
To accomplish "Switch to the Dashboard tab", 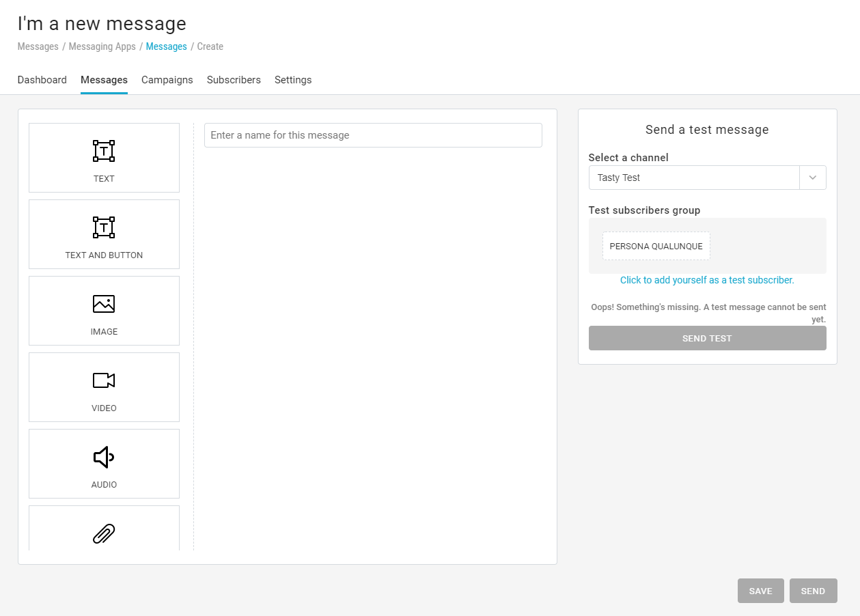I will pyautogui.click(x=42, y=80).
